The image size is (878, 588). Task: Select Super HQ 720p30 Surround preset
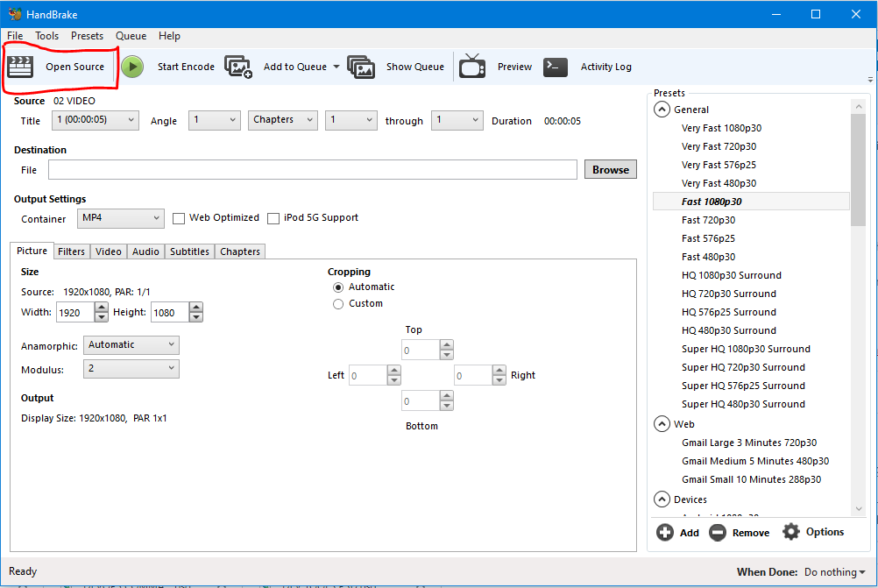[743, 367]
